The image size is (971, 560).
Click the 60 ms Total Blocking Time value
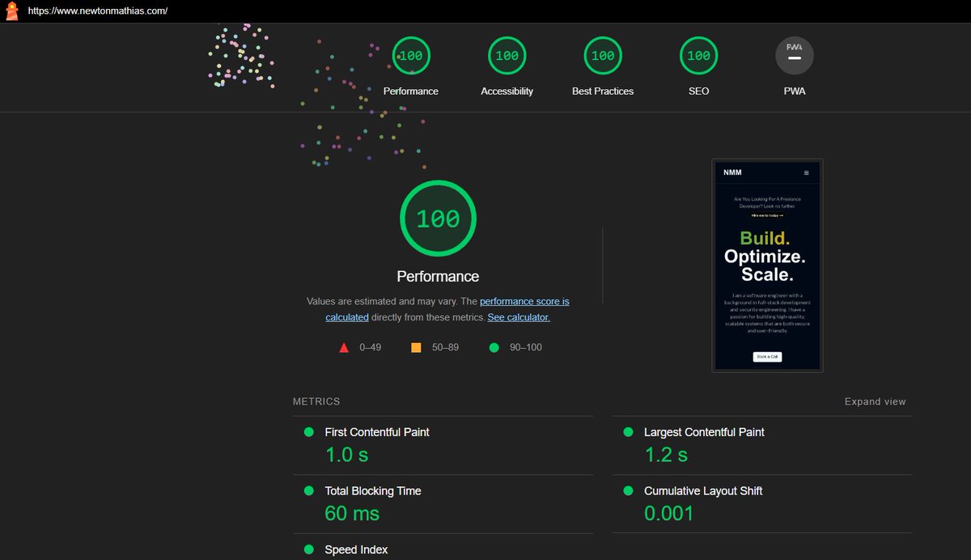pos(352,513)
